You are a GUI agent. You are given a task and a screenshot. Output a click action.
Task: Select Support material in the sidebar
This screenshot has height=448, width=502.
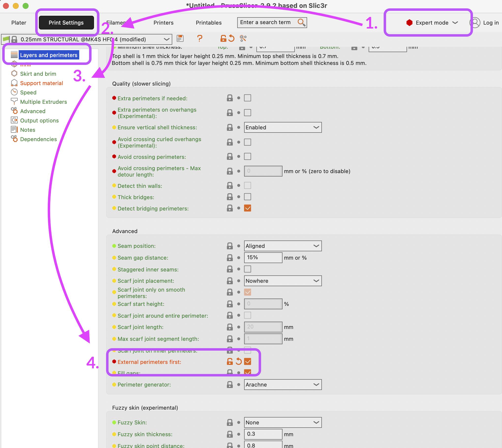[x=41, y=83]
